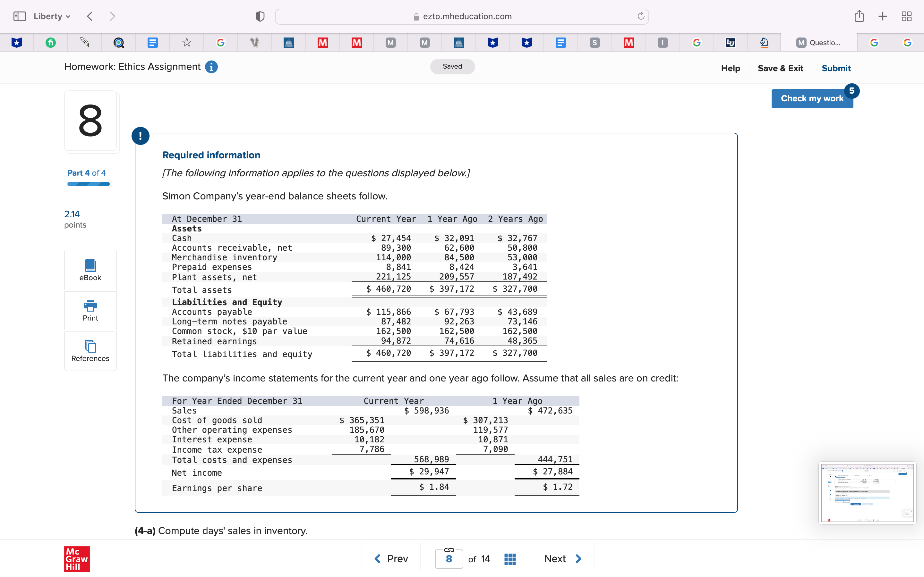The width and height of the screenshot is (924, 577).
Task: Submit the assignment
Action: point(836,68)
